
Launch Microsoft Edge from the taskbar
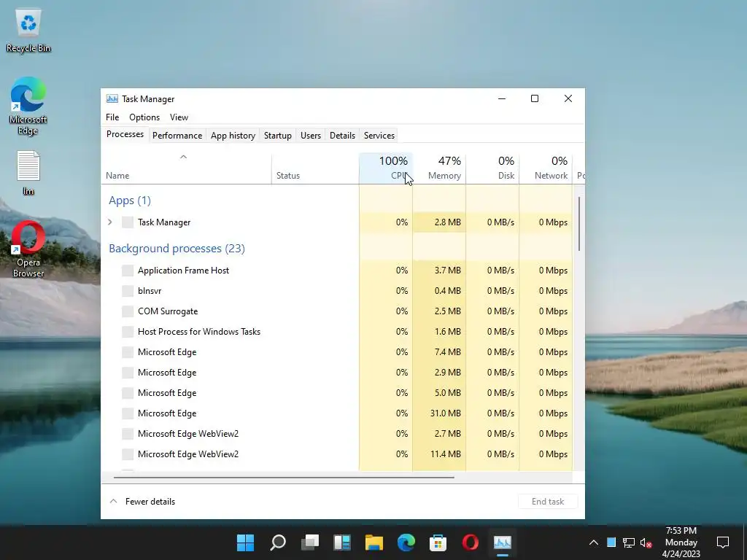coord(406,542)
